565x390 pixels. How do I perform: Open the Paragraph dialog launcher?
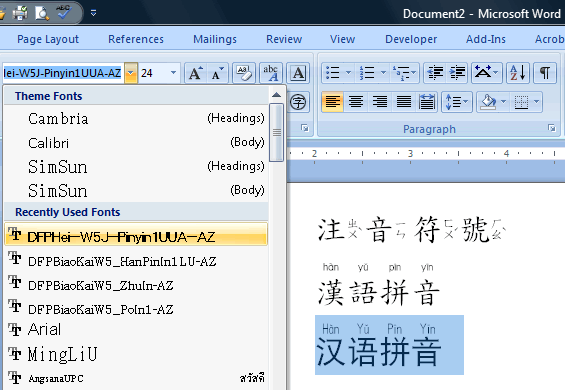pyautogui.click(x=551, y=128)
